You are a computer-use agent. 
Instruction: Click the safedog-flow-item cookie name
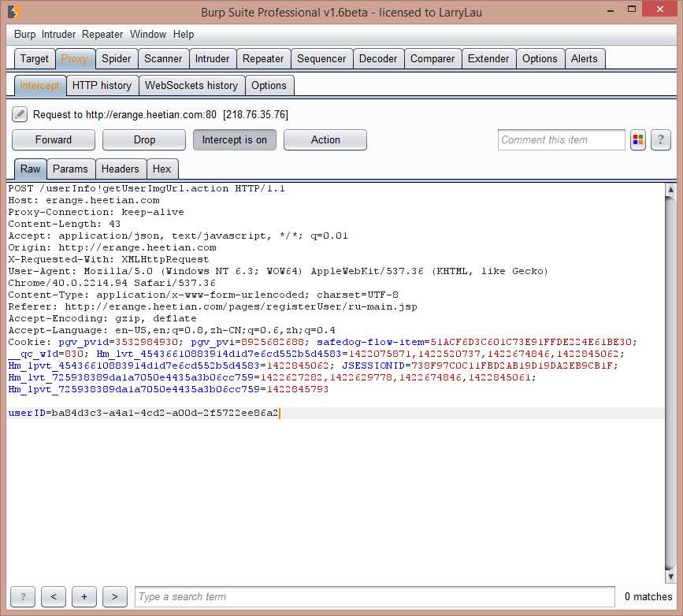click(x=370, y=342)
